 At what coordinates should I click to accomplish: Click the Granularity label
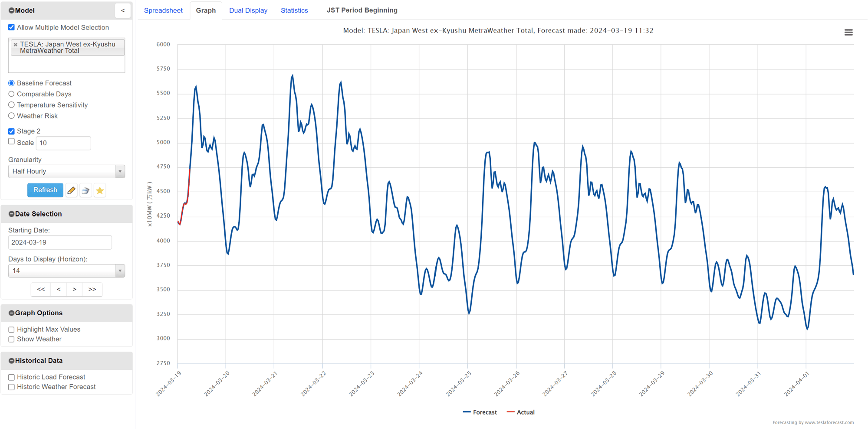(x=25, y=160)
